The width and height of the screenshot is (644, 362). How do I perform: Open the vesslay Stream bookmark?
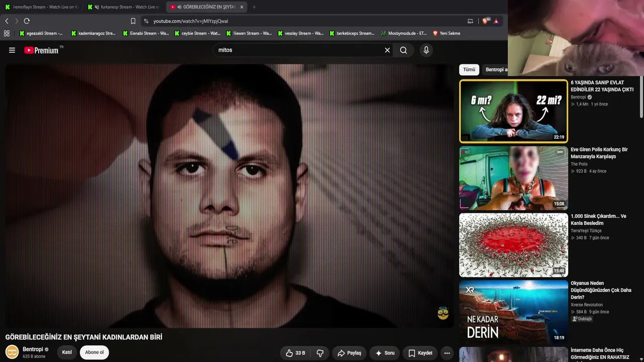click(x=301, y=33)
